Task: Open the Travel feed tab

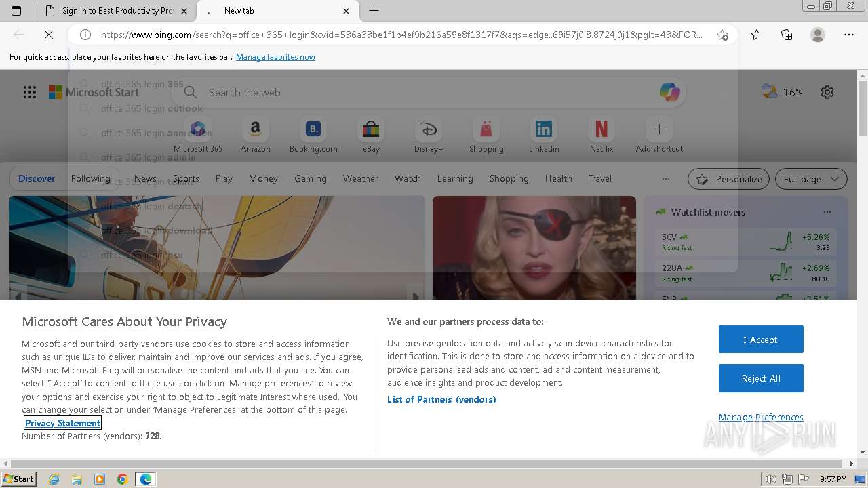Action: pos(599,179)
